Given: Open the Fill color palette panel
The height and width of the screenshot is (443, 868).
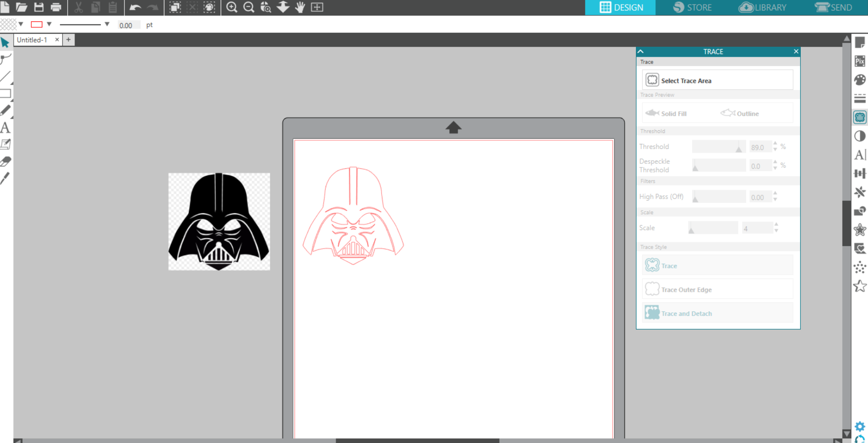Looking at the screenshot, I should (x=860, y=80).
